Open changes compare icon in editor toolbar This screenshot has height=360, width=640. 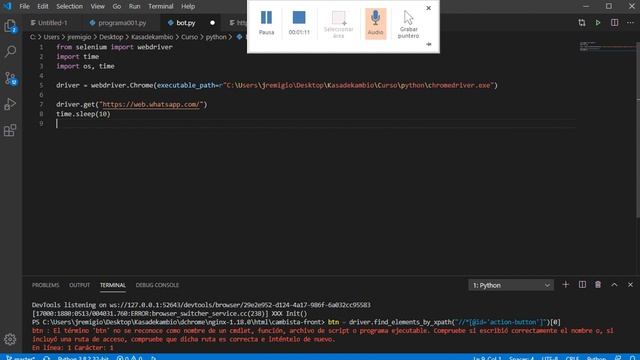(x=582, y=23)
